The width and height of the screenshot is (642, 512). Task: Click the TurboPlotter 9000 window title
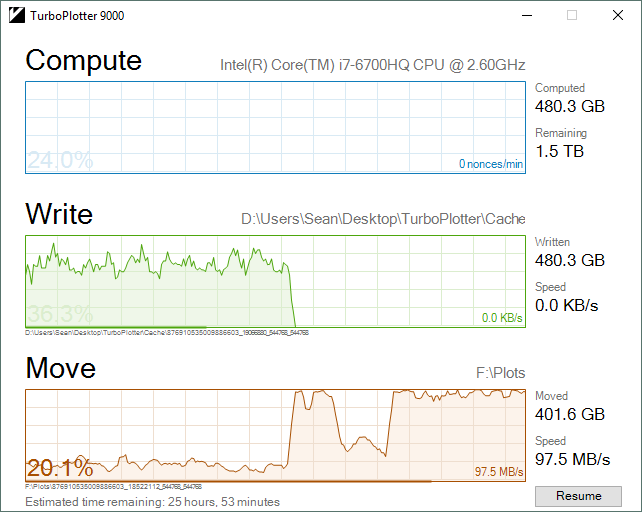click(77, 16)
